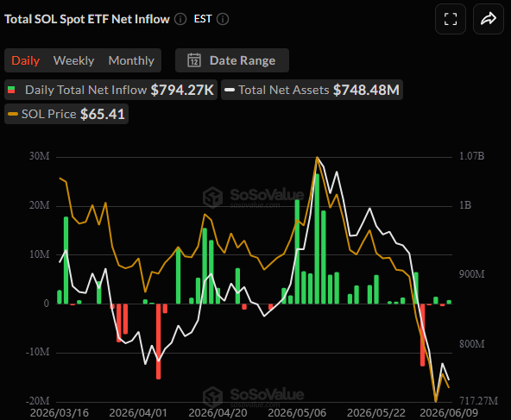Switch to the Daily tab
Viewport: 511px width, 420px height.
[25, 60]
